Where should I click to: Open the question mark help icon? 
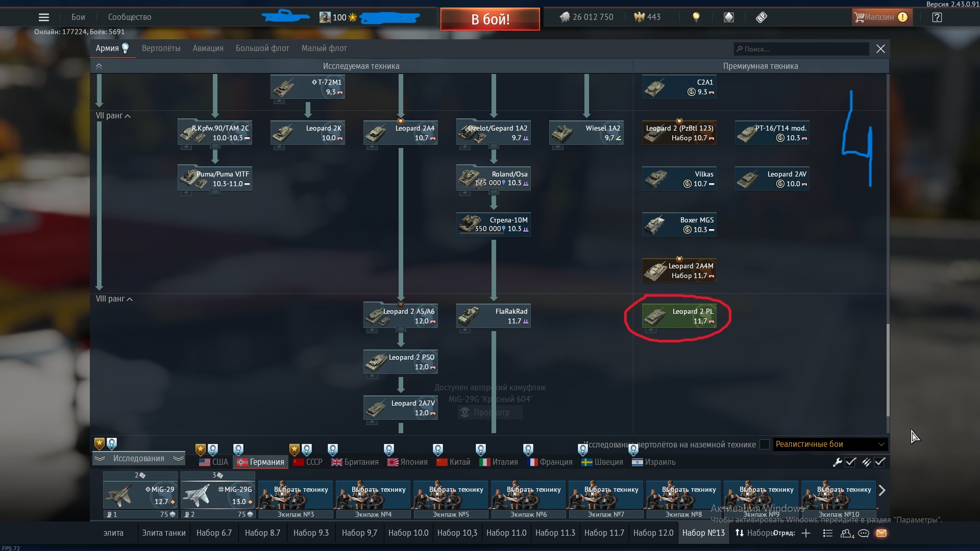point(937,17)
